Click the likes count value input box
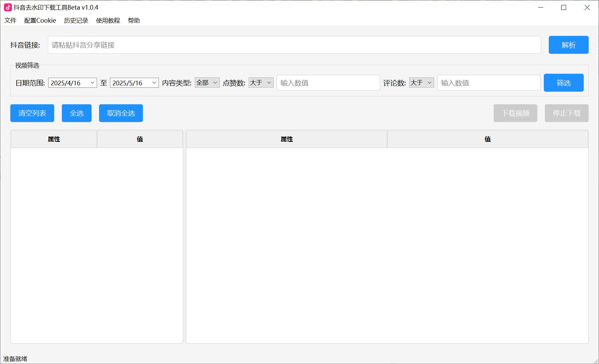The image size is (599, 364). pyautogui.click(x=328, y=83)
